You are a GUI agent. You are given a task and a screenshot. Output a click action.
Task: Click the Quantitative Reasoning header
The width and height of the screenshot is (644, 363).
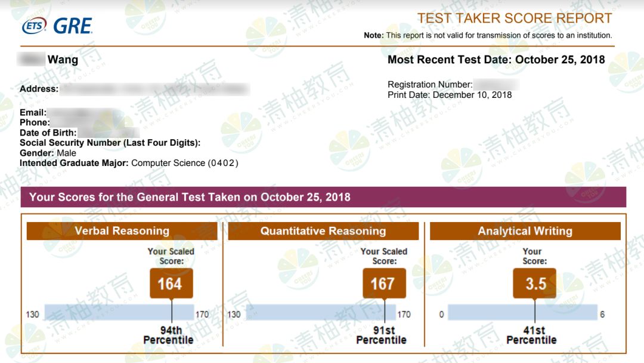click(x=323, y=231)
